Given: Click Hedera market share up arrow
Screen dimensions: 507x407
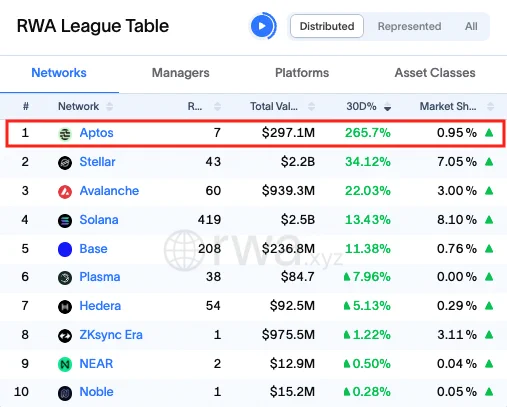Looking at the screenshot, I should coord(489,306).
